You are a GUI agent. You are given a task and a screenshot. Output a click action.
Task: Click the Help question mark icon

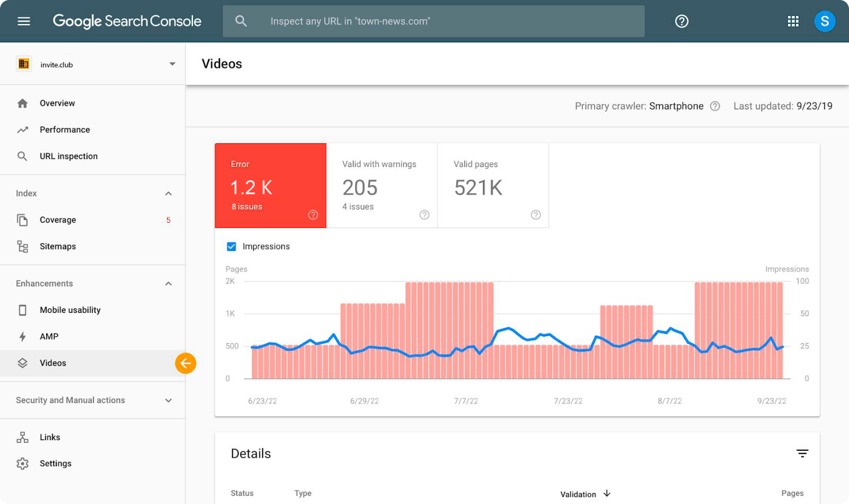[682, 21]
